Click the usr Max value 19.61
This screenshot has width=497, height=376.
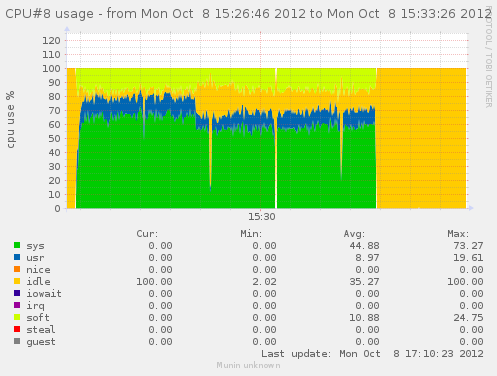468,258
